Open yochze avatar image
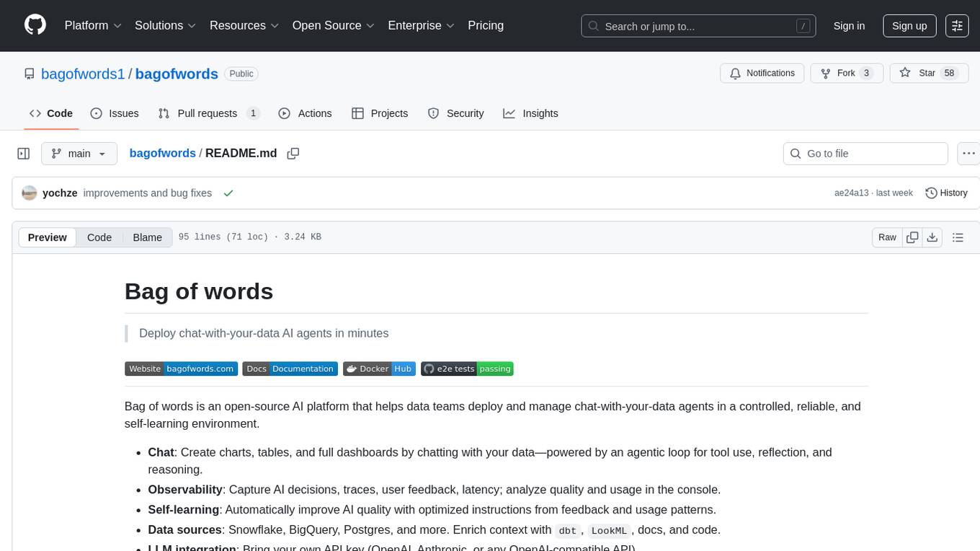Viewport: 980px width, 551px height. pos(29,193)
